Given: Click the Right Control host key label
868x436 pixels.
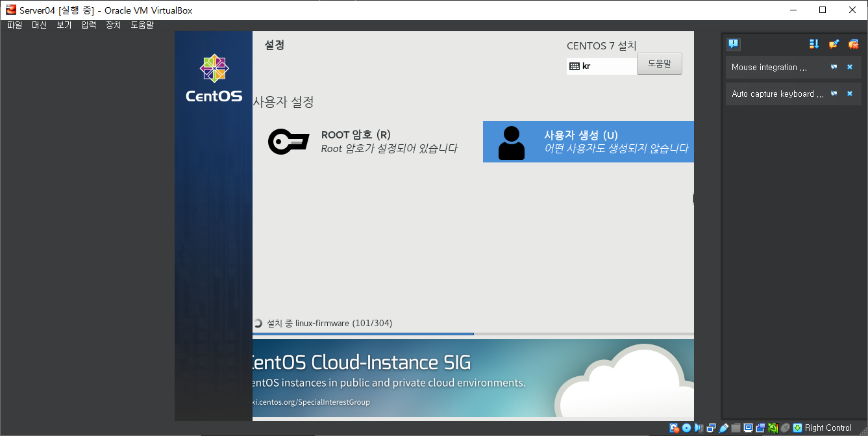Looking at the screenshot, I should [x=828, y=428].
